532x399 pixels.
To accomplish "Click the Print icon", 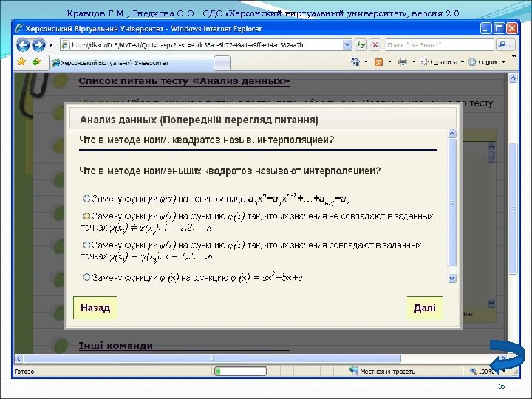I will click(403, 62).
